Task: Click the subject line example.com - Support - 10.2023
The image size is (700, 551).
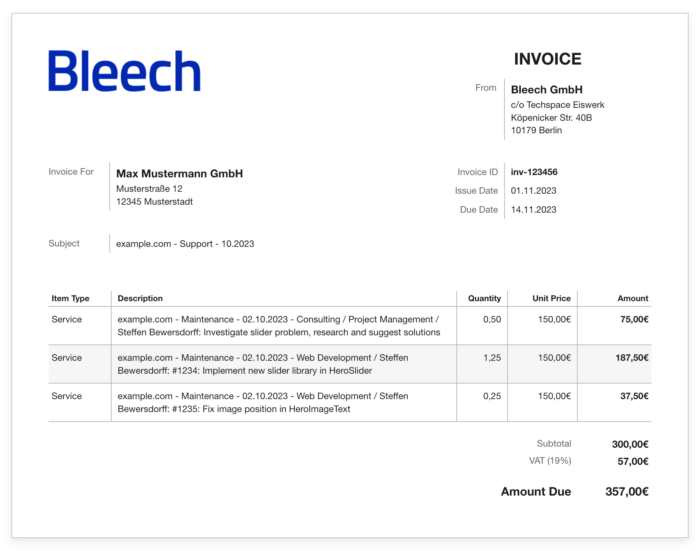Action: 185,244
